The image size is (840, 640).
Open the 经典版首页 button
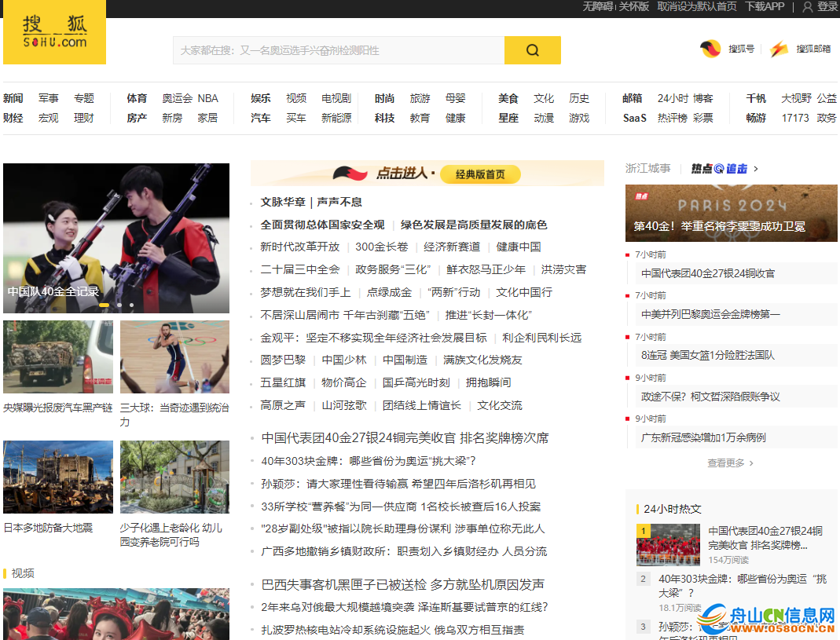pyautogui.click(x=480, y=174)
